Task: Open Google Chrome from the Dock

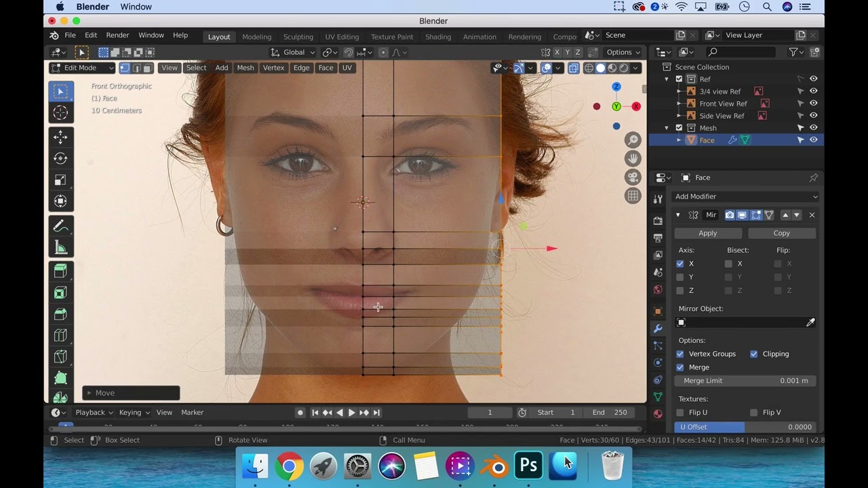Action: [x=289, y=466]
